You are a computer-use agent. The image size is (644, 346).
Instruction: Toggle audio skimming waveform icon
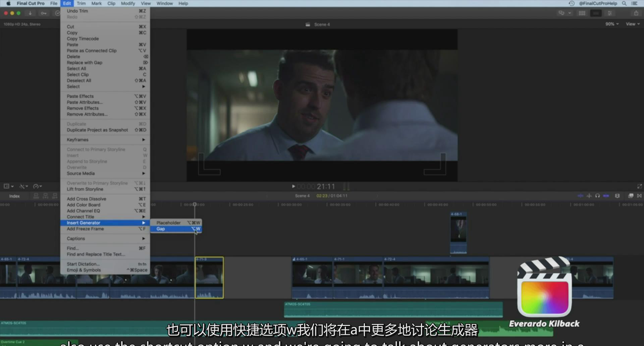click(x=589, y=196)
